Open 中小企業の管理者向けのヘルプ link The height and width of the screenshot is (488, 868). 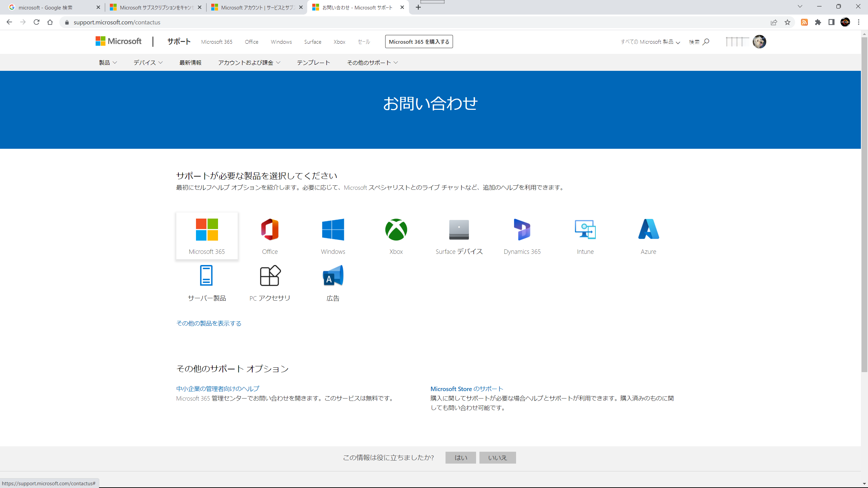[218, 389]
